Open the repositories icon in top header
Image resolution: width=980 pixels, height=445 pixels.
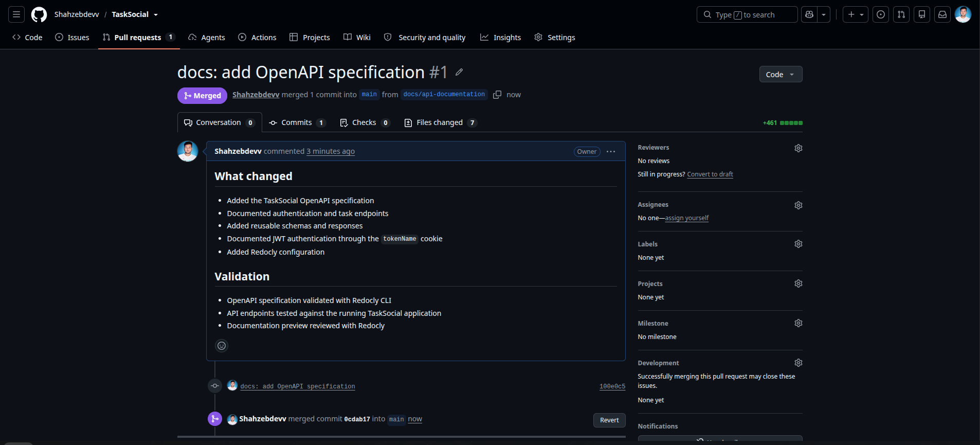pos(922,14)
